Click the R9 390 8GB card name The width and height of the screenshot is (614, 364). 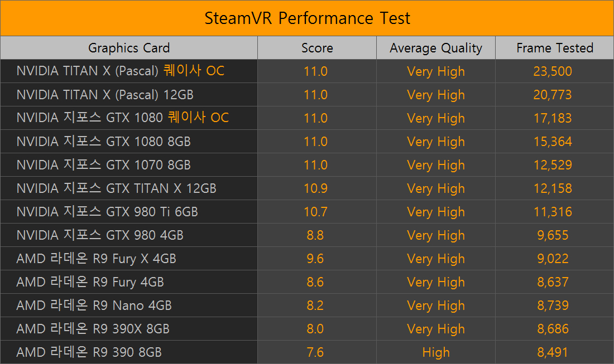pos(89,352)
